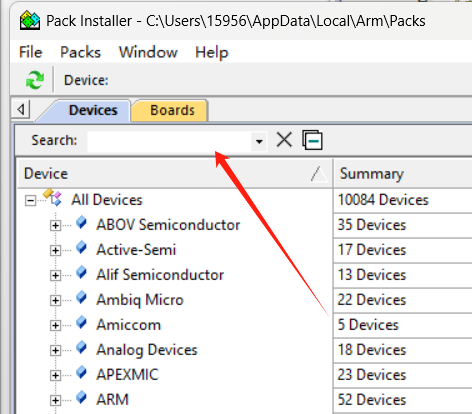The image size is (472, 414).
Task: Click the '17 Devices' summary cell
Action: (403, 250)
